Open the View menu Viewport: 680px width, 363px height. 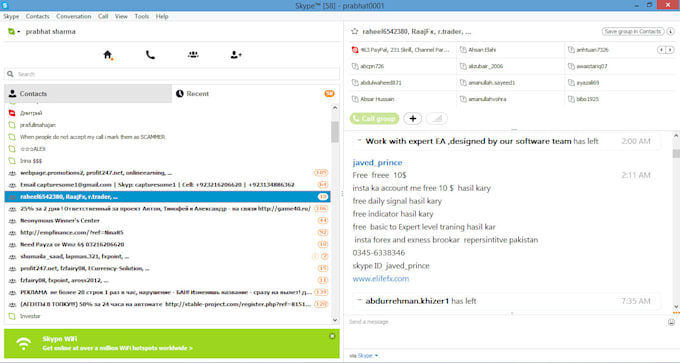tap(121, 16)
